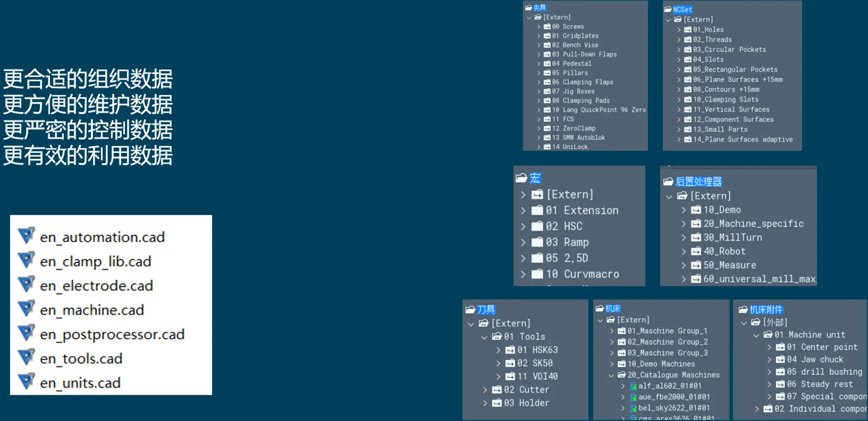The height and width of the screenshot is (421, 868).
Task: Click the en_postprocessor.cad file icon
Action: (26, 333)
